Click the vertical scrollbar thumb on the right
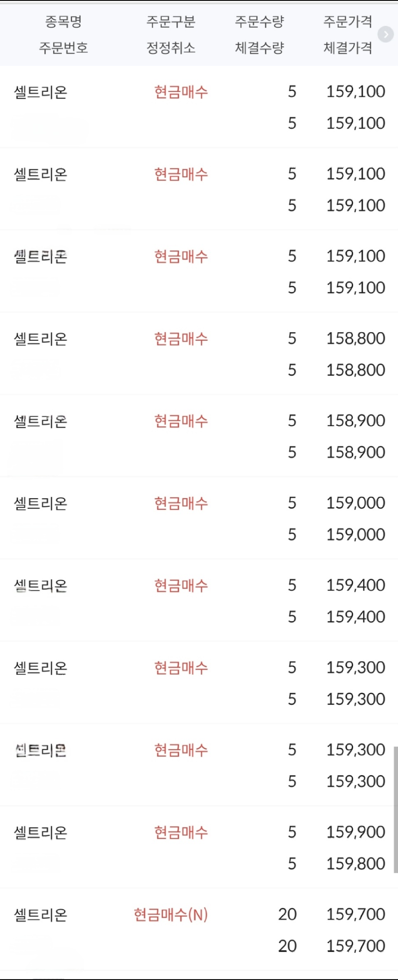Screen dimensions: 398x980 coord(396,809)
